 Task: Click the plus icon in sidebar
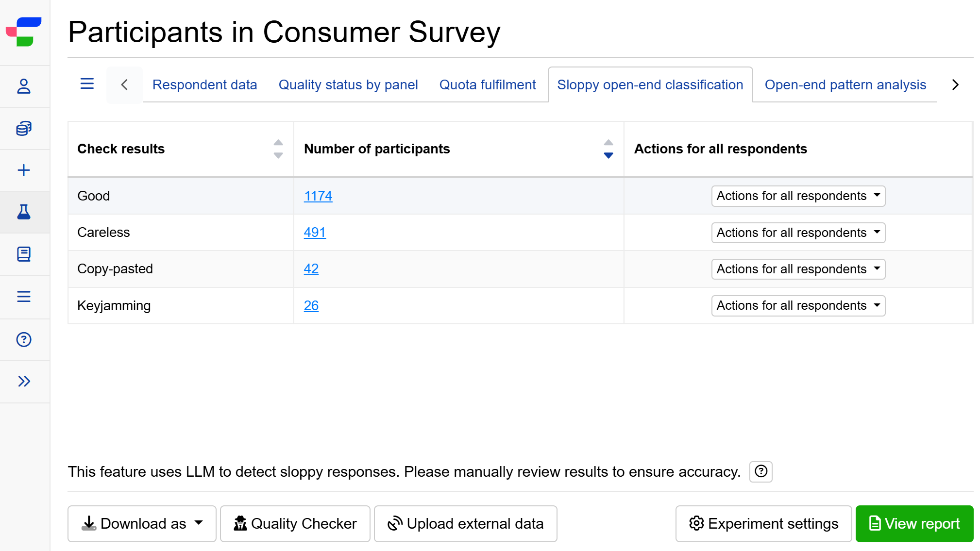click(24, 170)
